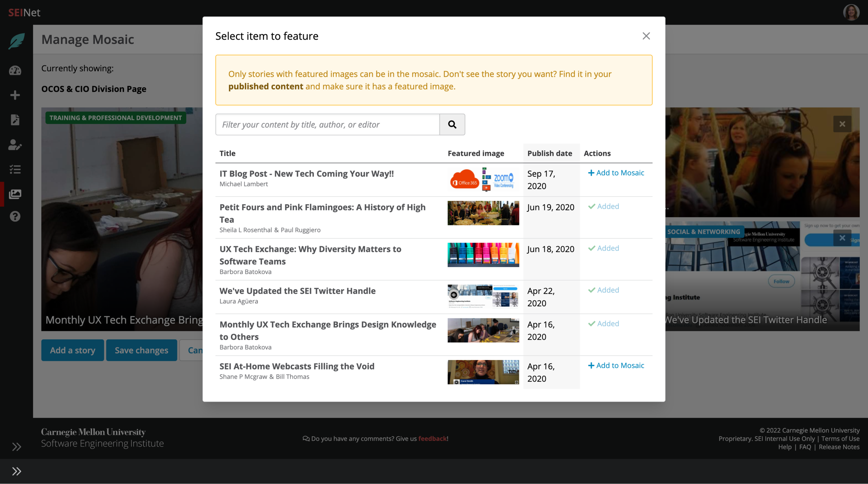Image resolution: width=868 pixels, height=484 pixels.
Task: Click the Training & Professional Development tag
Action: pos(116,118)
